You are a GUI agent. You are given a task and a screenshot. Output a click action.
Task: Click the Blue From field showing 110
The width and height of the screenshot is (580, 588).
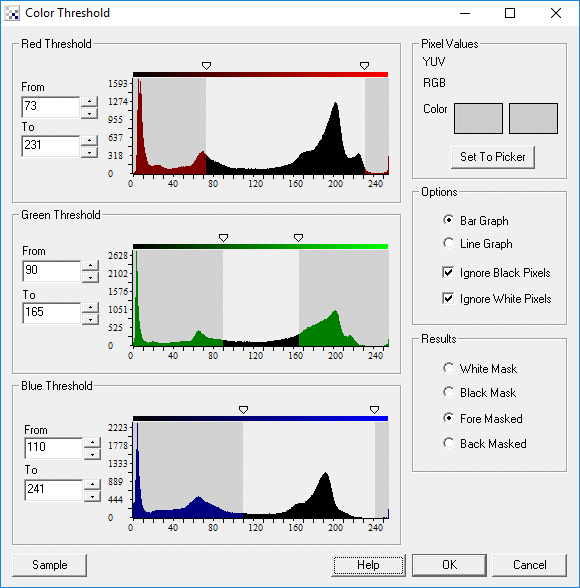pyautogui.click(x=54, y=448)
